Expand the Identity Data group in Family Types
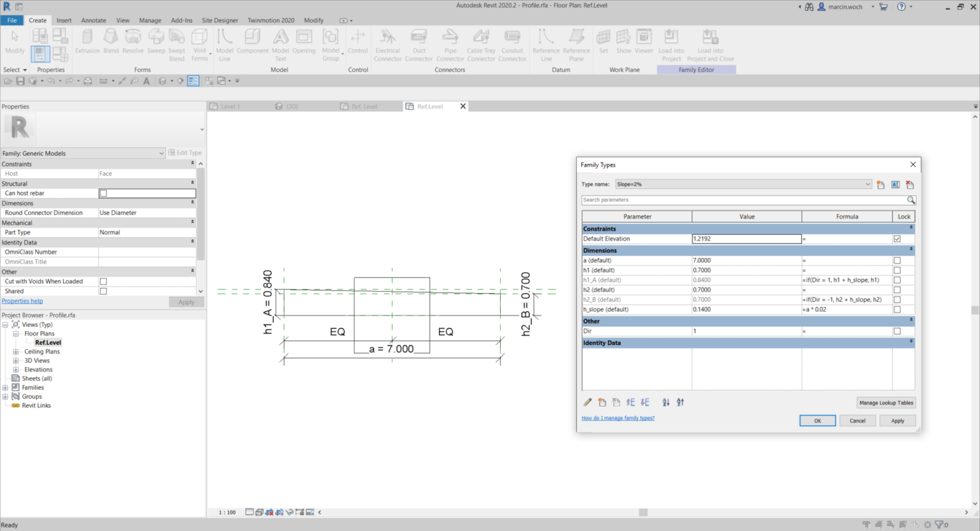980x531 pixels. point(911,342)
